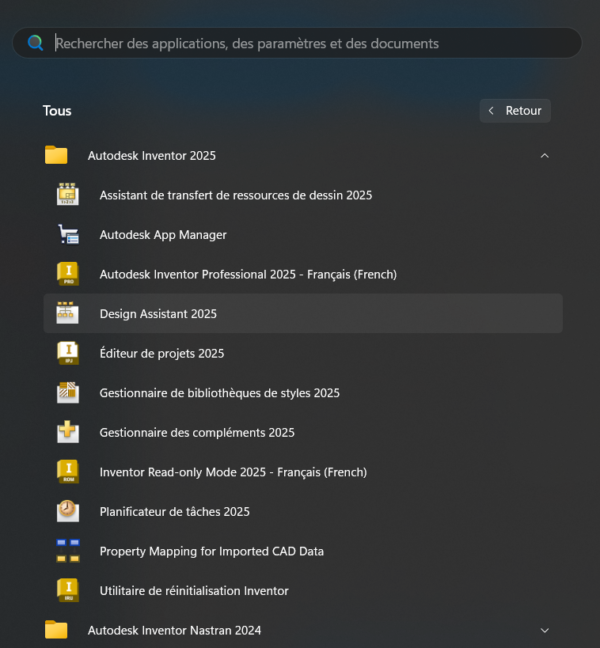Open Design Assistant 2025
The width and height of the screenshot is (600, 648).
click(303, 314)
